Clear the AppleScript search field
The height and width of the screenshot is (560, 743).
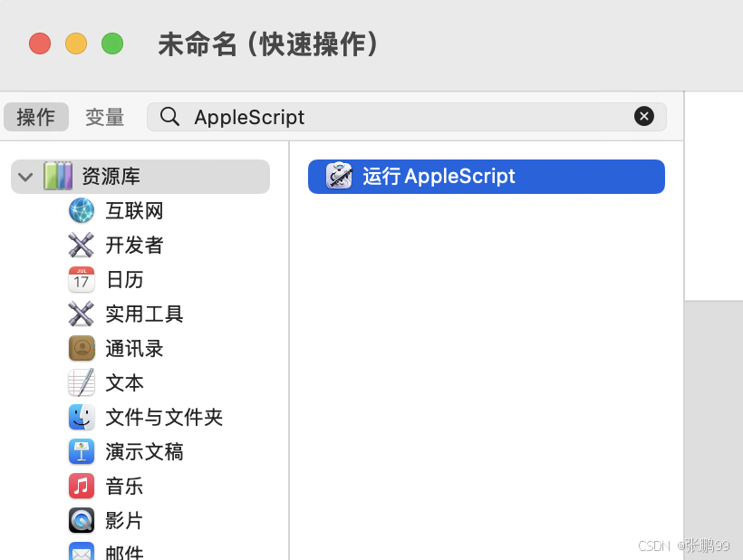coord(644,116)
